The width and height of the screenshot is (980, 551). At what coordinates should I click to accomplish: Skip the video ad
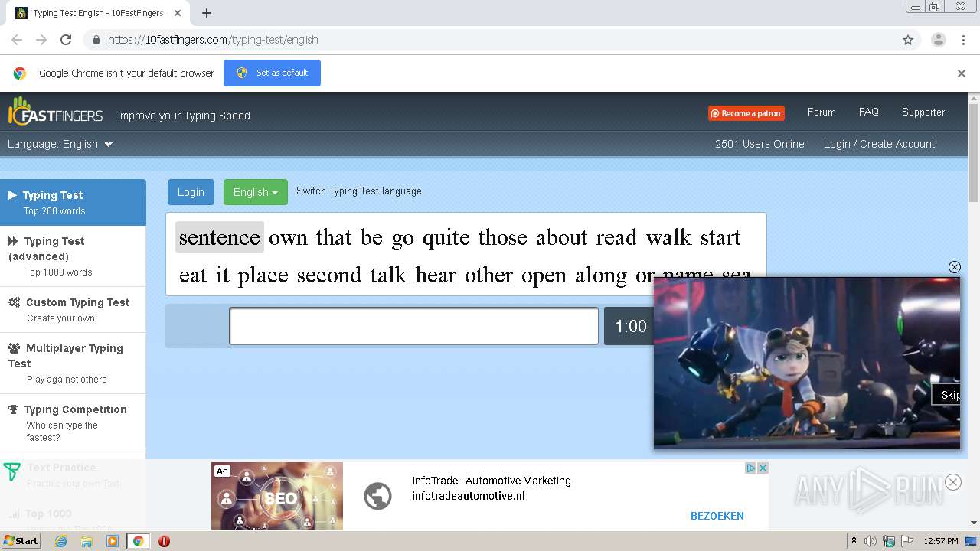[x=947, y=395]
